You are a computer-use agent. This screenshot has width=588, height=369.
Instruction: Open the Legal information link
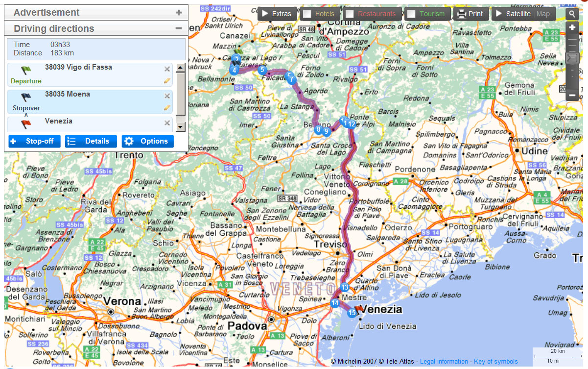tap(444, 362)
